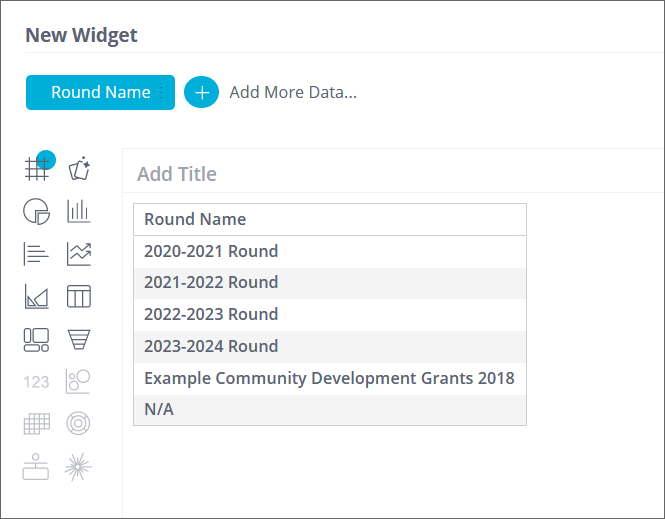Pick the horizontal bar chart icon
Screen dimensions: 665x519
tap(37, 254)
